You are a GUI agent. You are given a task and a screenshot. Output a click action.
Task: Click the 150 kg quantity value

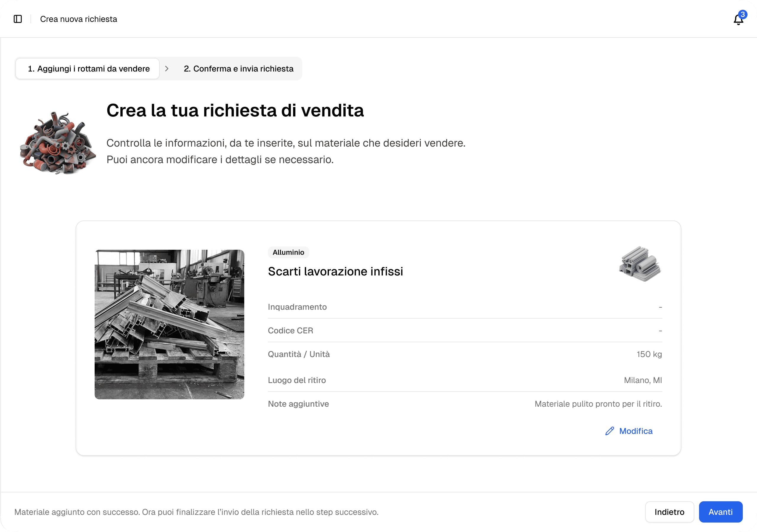coord(649,354)
